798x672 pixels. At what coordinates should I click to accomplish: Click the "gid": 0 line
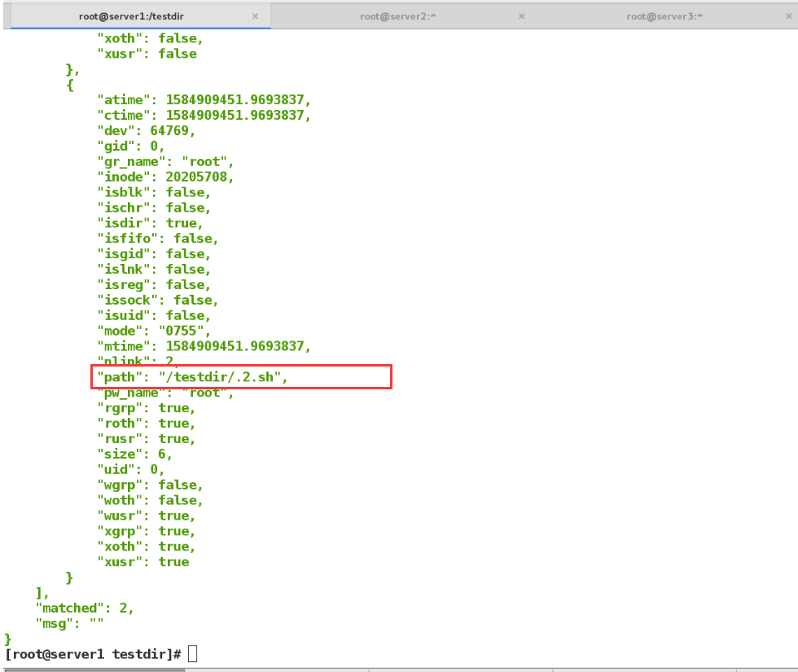tap(130, 146)
